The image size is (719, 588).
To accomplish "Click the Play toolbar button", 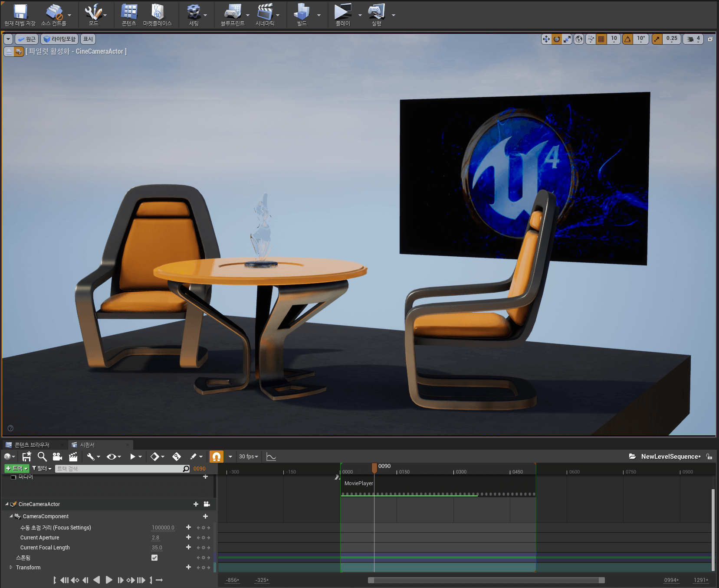I will tap(343, 15).
